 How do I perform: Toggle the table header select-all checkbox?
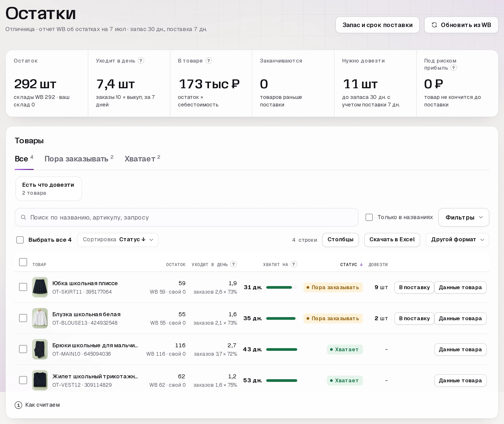tap(23, 262)
